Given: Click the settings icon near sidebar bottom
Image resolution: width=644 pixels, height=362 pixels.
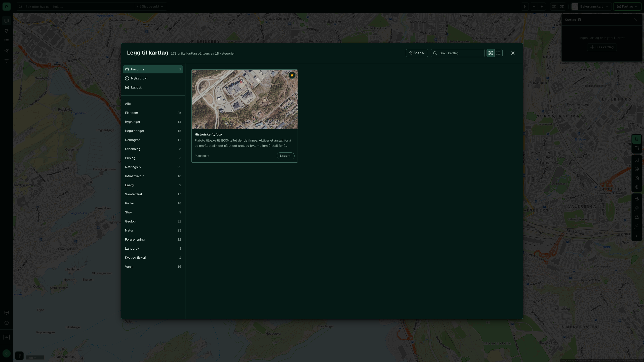Looking at the screenshot, I should click(7, 337).
